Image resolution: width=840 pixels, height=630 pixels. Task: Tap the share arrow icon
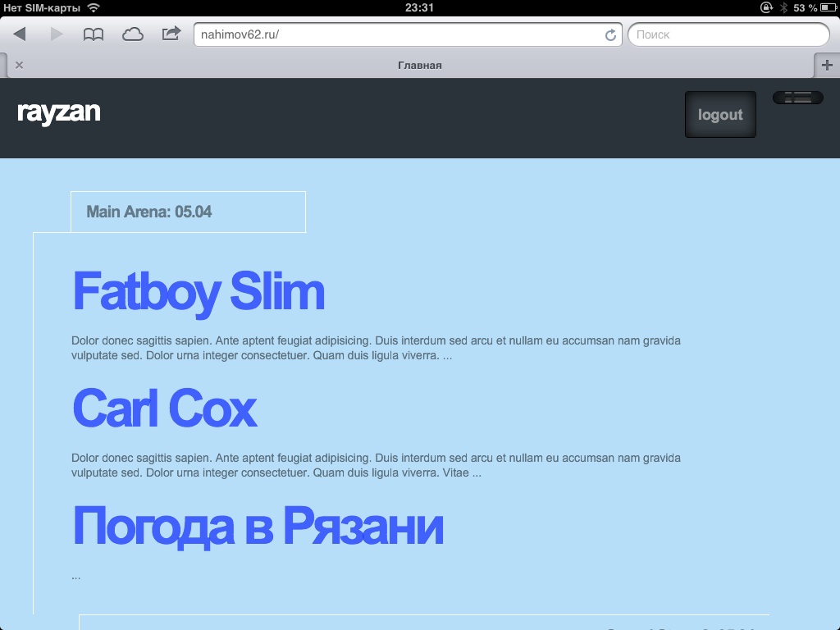click(171, 34)
